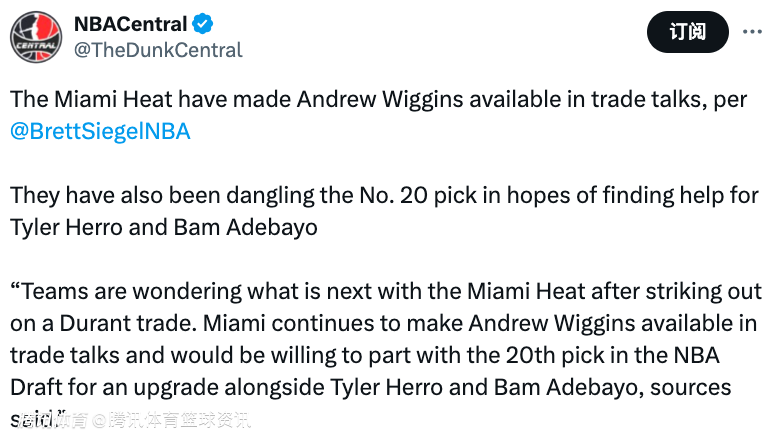Click the NBACentral display name

click(131, 24)
